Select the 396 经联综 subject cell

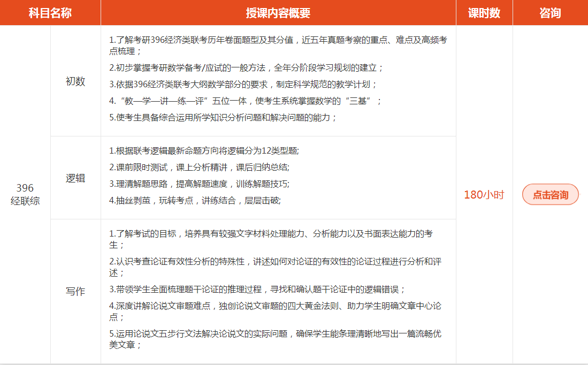click(25, 195)
